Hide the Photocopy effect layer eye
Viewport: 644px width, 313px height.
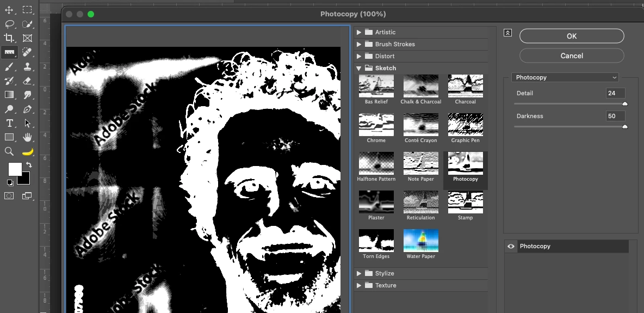click(511, 246)
